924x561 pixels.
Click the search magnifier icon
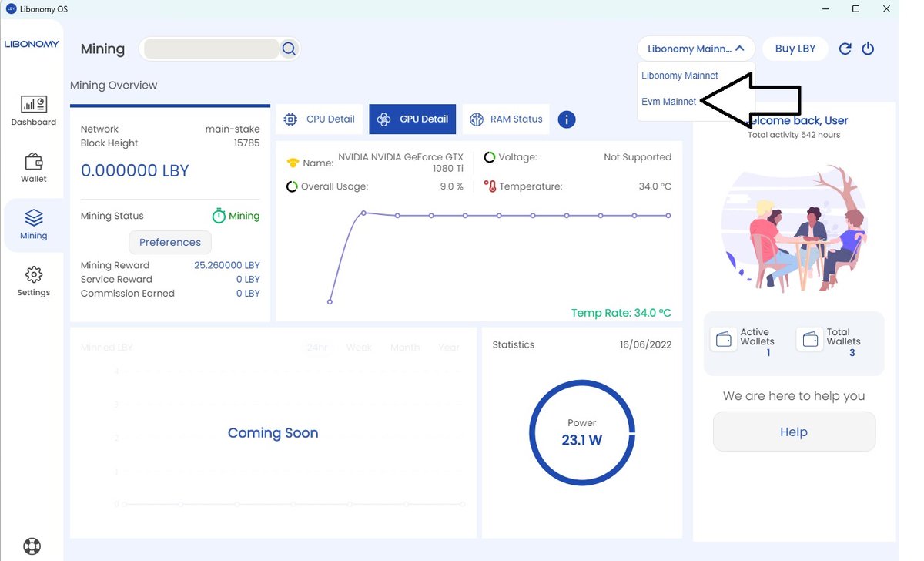289,49
